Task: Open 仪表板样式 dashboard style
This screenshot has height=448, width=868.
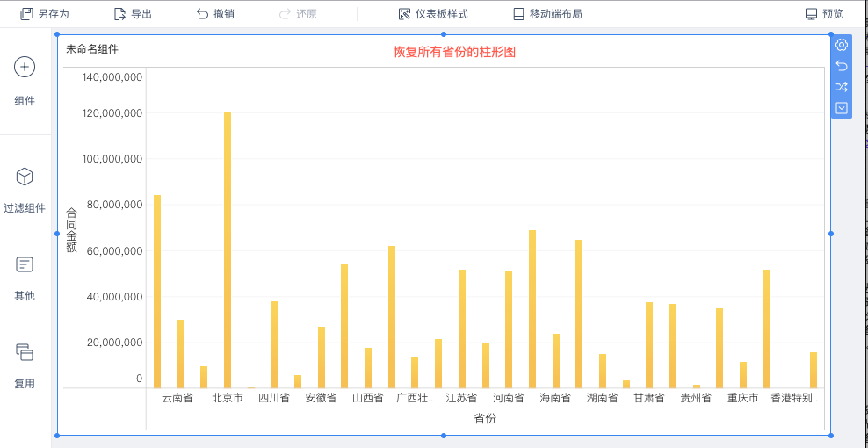Action: pyautogui.click(x=433, y=14)
